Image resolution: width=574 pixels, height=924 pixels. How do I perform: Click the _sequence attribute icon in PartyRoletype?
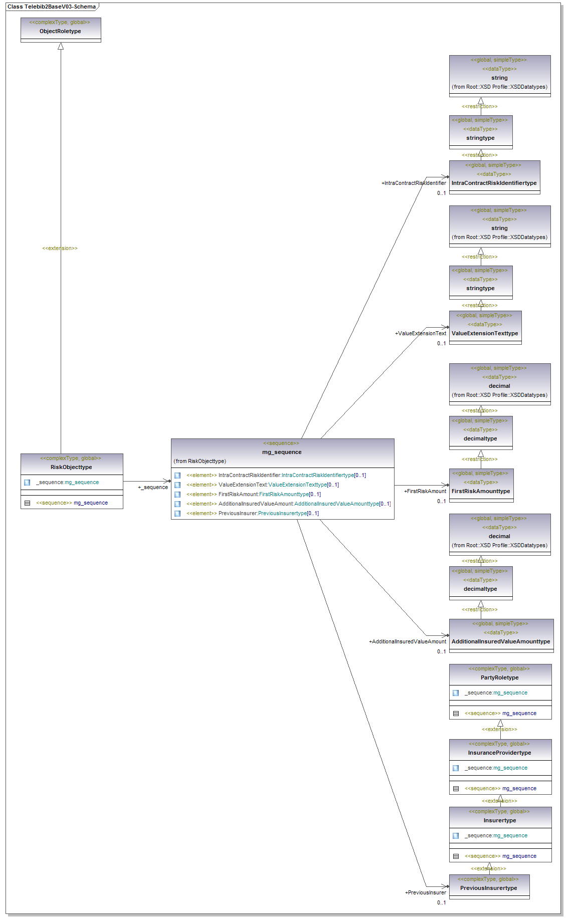tap(456, 693)
